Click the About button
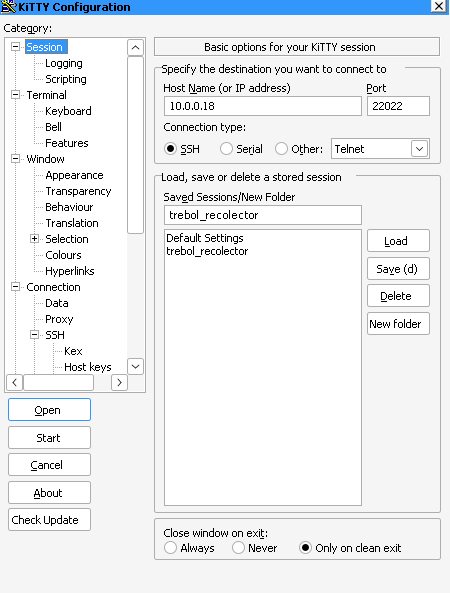 (50, 493)
